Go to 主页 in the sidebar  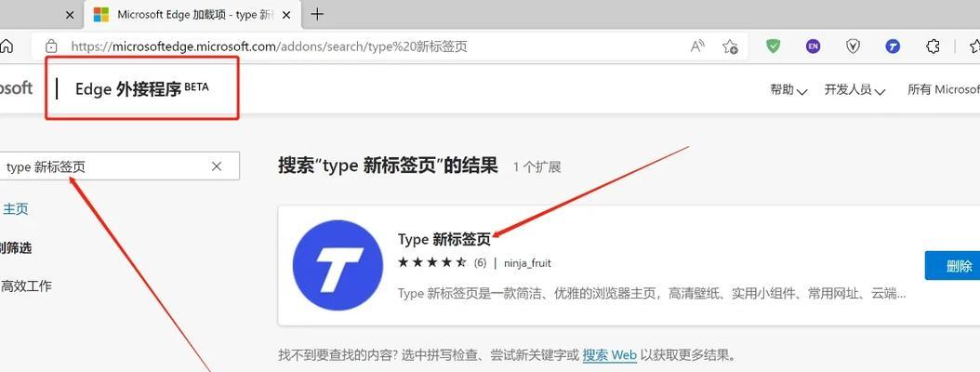pos(16,209)
